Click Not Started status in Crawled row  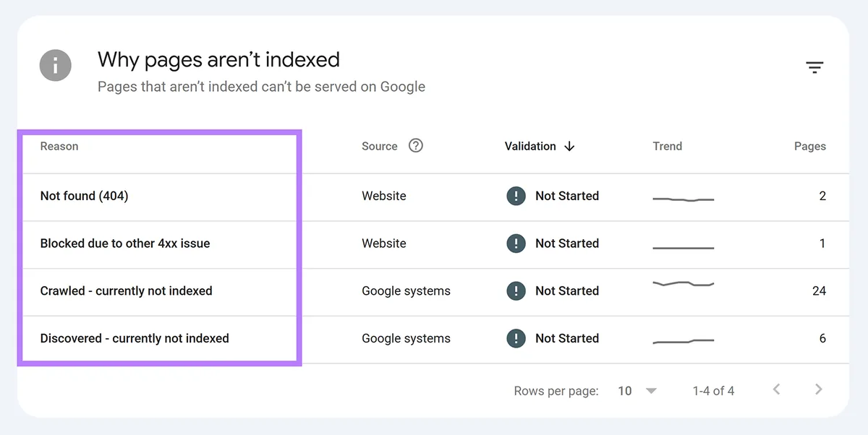(567, 291)
